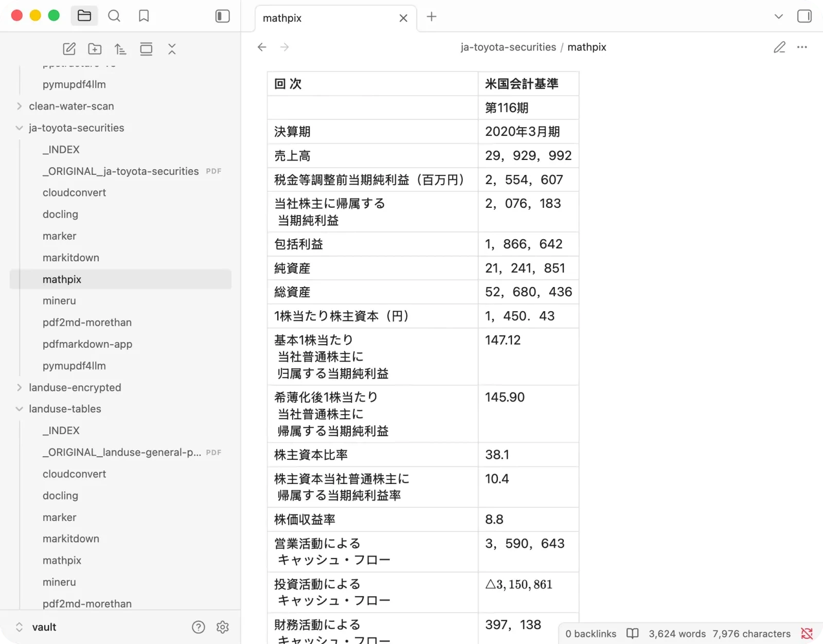Close the mathpix tab
823x644 pixels.
pos(403,18)
